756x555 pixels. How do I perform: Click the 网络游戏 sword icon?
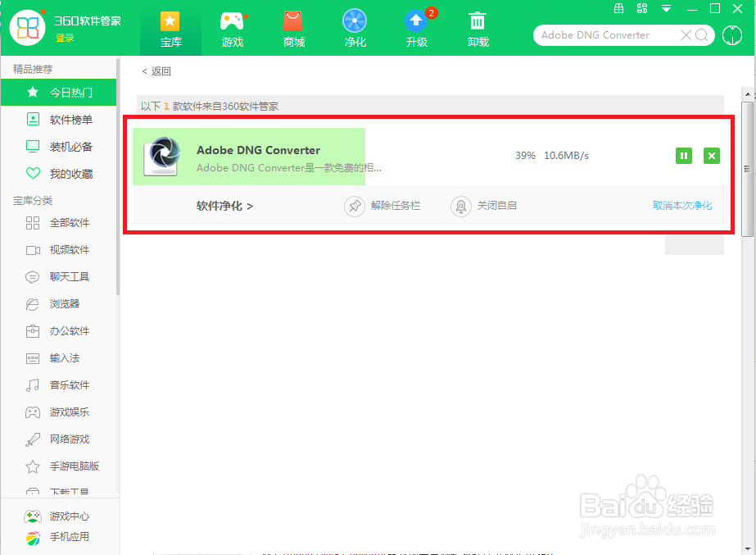coord(33,439)
